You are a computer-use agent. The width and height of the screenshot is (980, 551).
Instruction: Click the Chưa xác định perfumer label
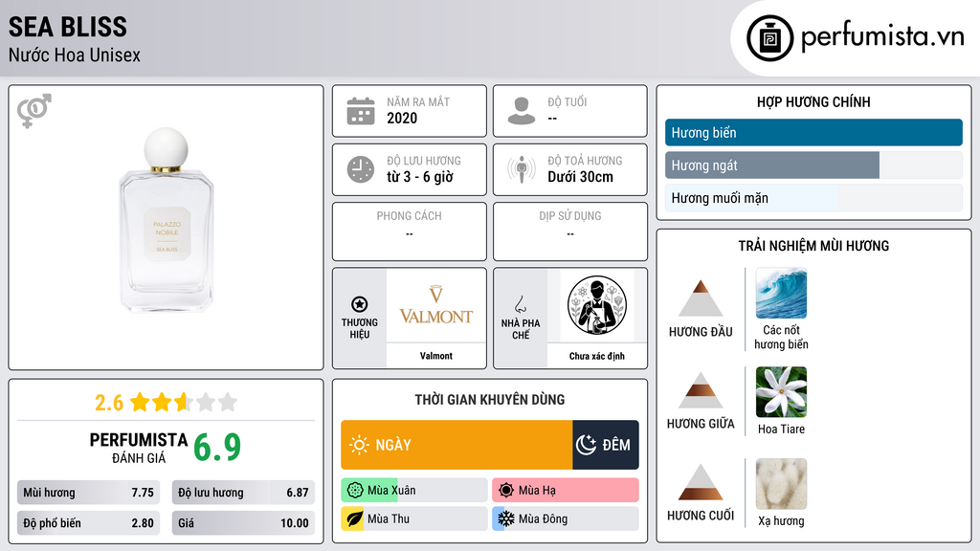597,356
